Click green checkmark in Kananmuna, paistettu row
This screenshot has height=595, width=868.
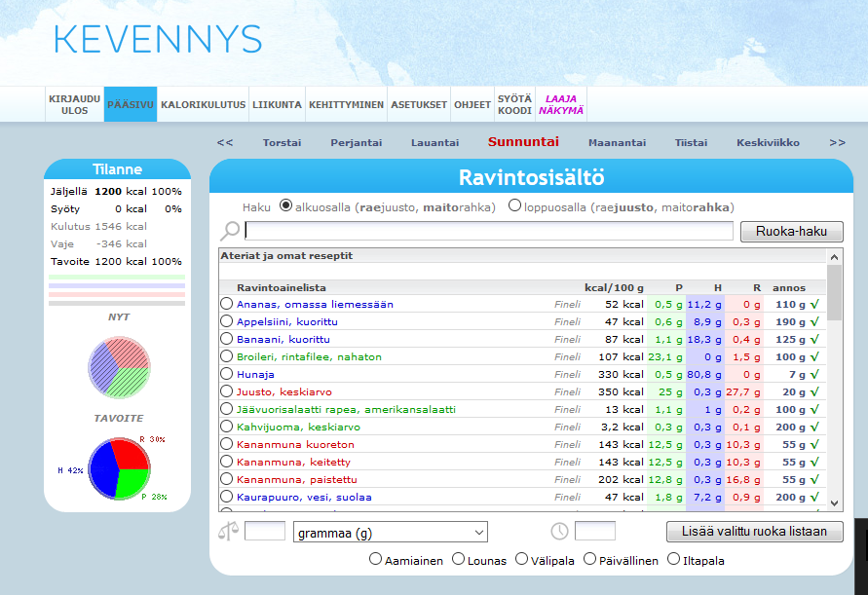point(814,479)
